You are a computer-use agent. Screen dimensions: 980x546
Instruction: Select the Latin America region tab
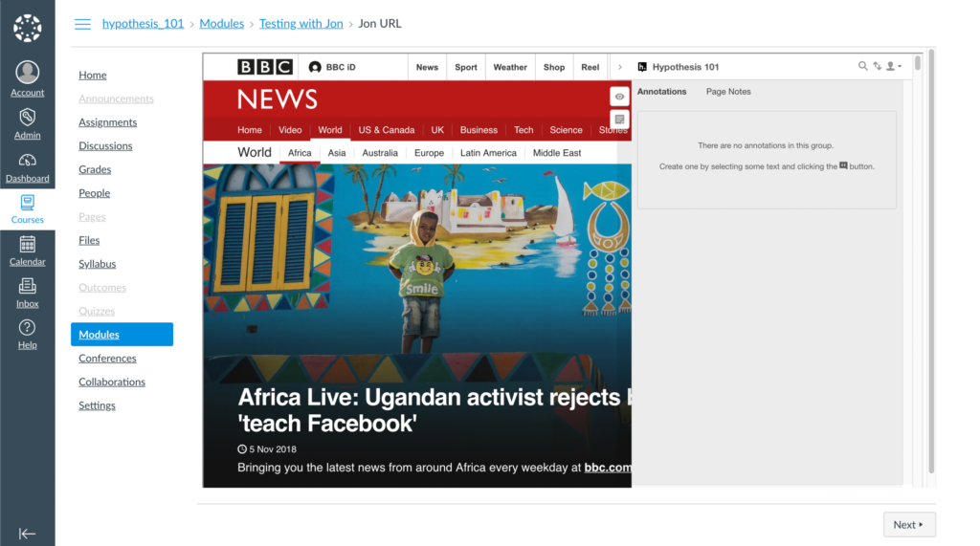pos(489,152)
